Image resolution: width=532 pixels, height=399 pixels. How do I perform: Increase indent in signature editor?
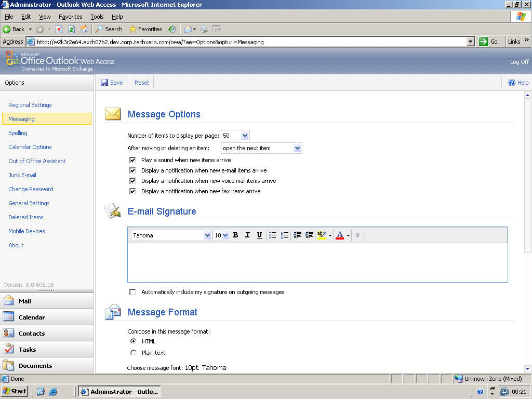click(309, 235)
